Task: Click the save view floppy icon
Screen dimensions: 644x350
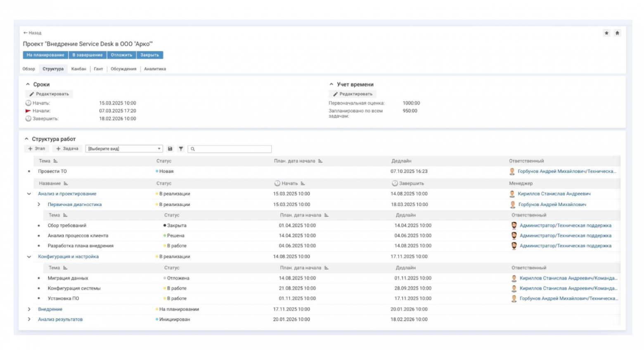Action: click(170, 149)
